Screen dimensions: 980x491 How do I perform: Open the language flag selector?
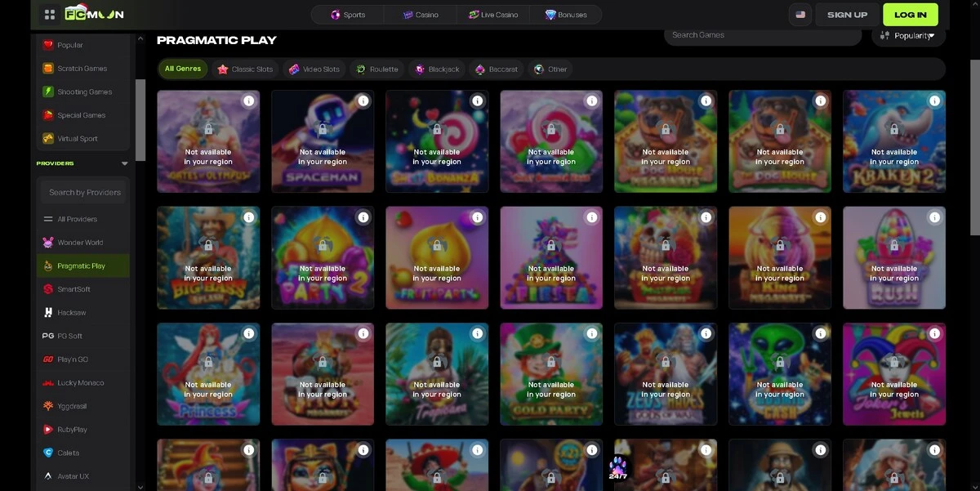(800, 15)
